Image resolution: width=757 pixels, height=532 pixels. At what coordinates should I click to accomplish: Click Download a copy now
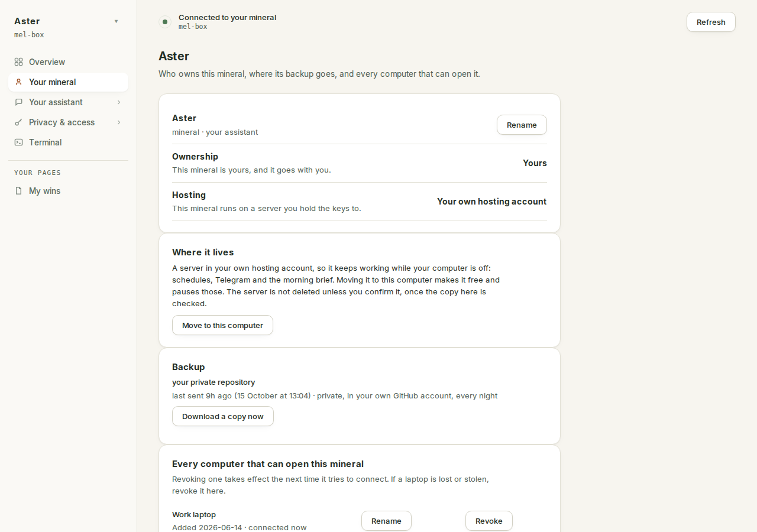[223, 416]
